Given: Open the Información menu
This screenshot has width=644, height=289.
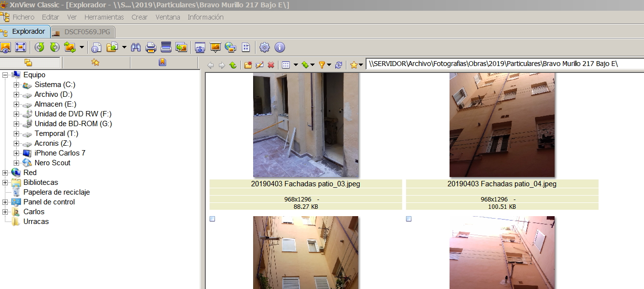Looking at the screenshot, I should pos(206,17).
